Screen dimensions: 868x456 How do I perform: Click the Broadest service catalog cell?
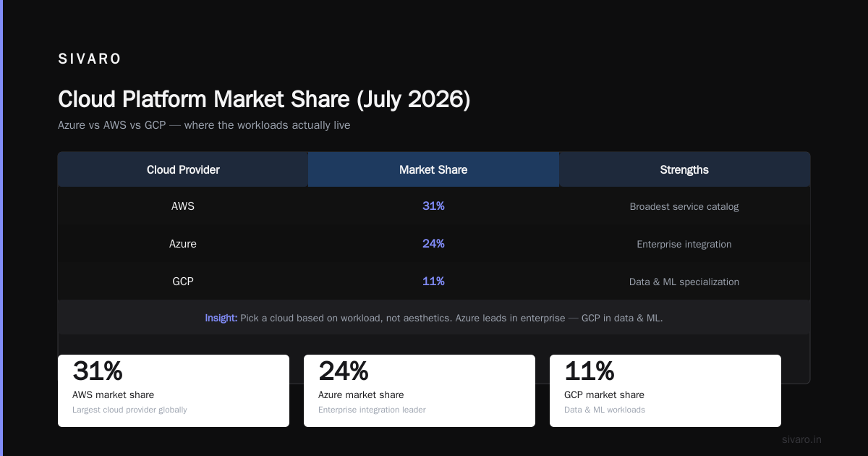pos(684,206)
